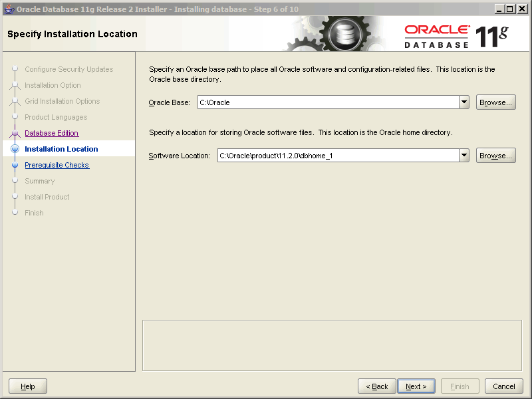The height and width of the screenshot is (399, 532).
Task: Click the Finish step bullet in sidebar
Action: 15,212
